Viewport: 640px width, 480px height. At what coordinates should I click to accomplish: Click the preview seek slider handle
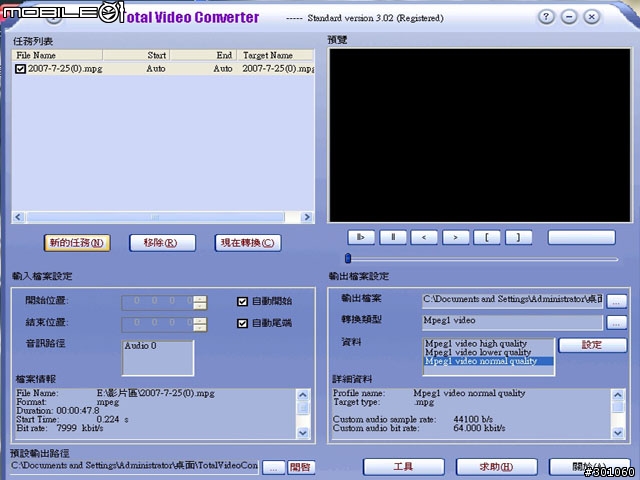pos(348,258)
